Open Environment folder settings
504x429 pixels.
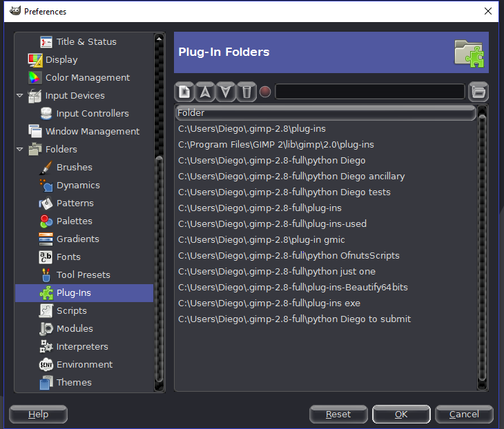[84, 365]
